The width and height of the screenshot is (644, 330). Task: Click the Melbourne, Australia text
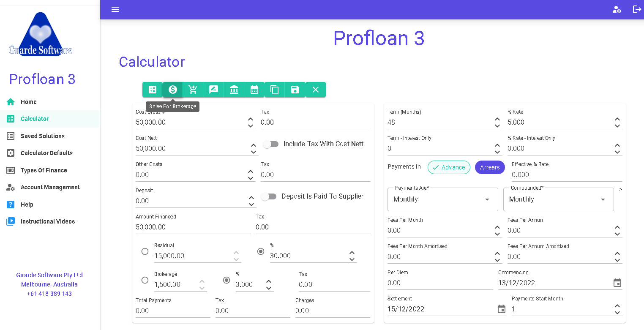[x=49, y=284]
